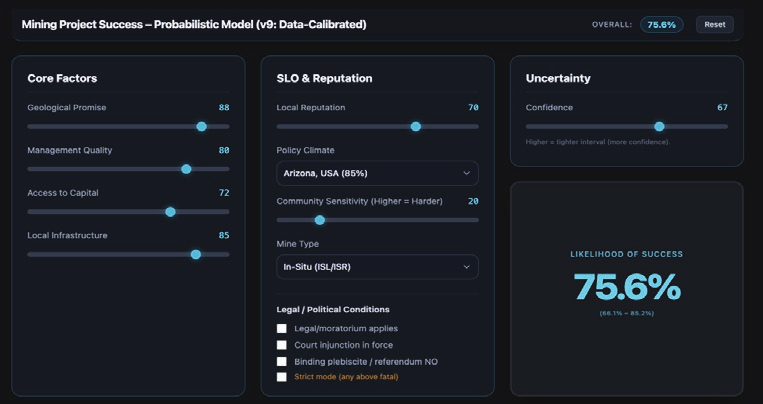Click the Local Reputation slider handle
The height and width of the screenshot is (404, 763).
[x=416, y=127]
